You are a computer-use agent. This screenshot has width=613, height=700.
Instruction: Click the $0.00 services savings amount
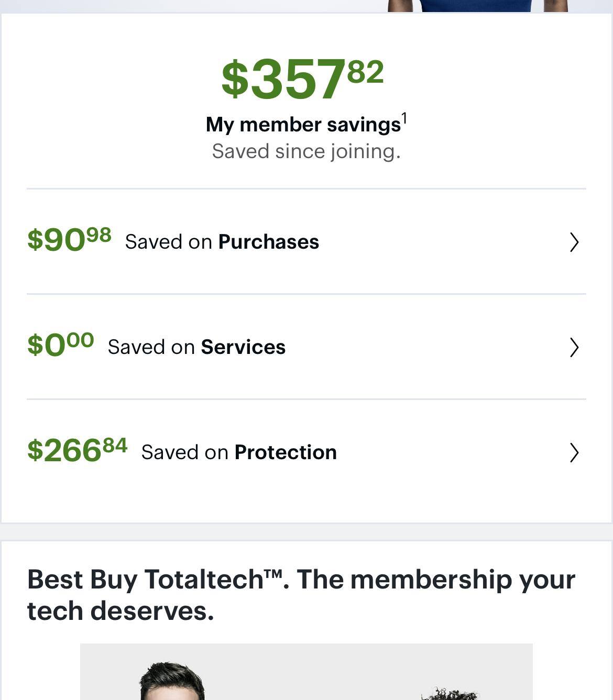tap(61, 345)
